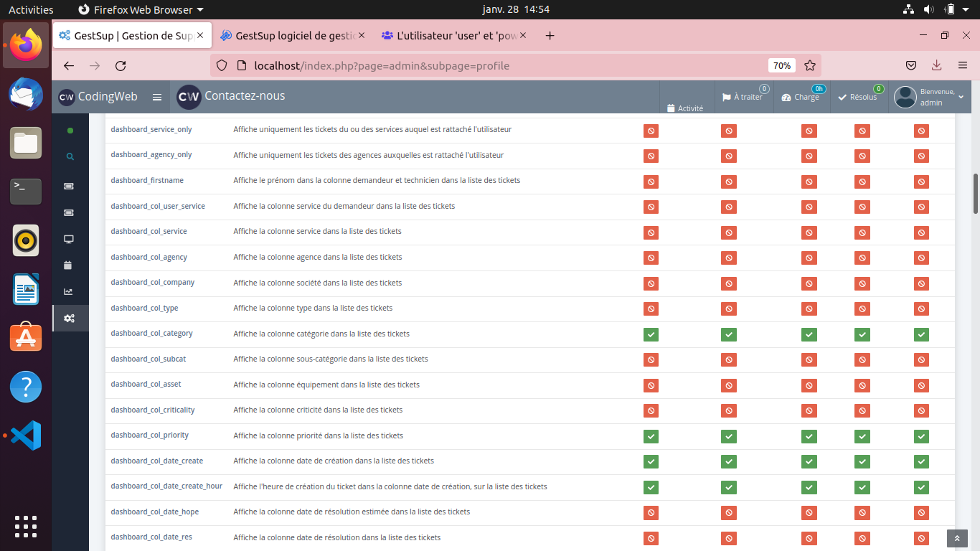The width and height of the screenshot is (980, 551).
Task: Click the admin user avatar
Action: pos(905,97)
